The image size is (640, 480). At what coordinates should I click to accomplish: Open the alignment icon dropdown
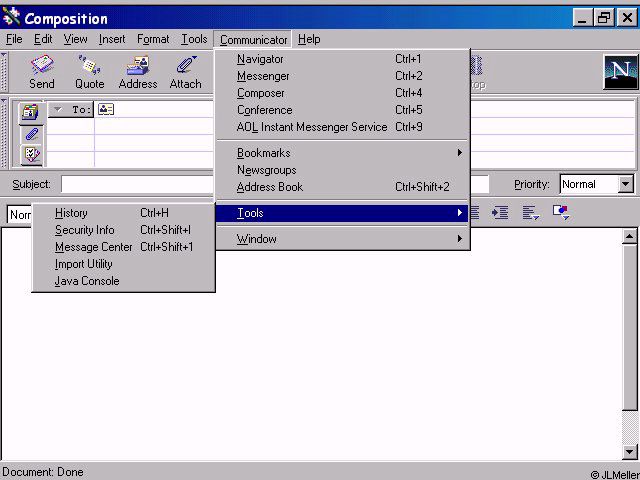click(x=531, y=212)
